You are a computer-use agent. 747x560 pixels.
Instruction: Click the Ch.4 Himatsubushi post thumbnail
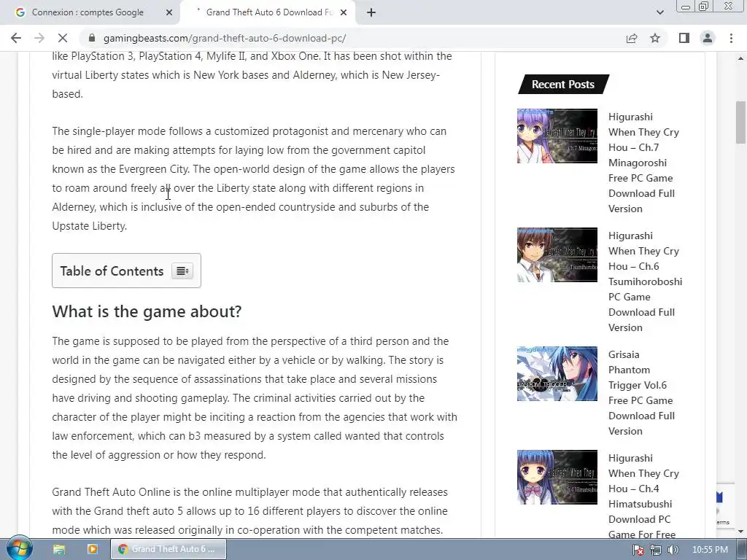point(557,477)
